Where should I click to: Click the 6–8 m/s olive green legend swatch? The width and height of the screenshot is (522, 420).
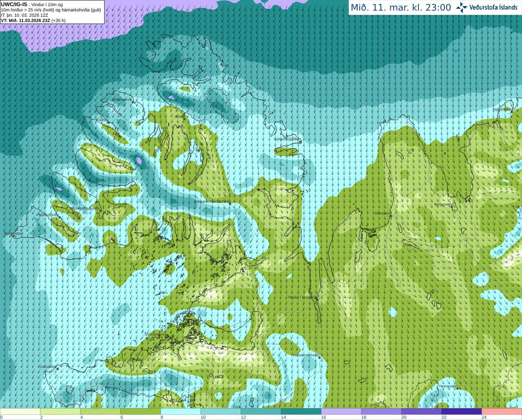point(141,411)
